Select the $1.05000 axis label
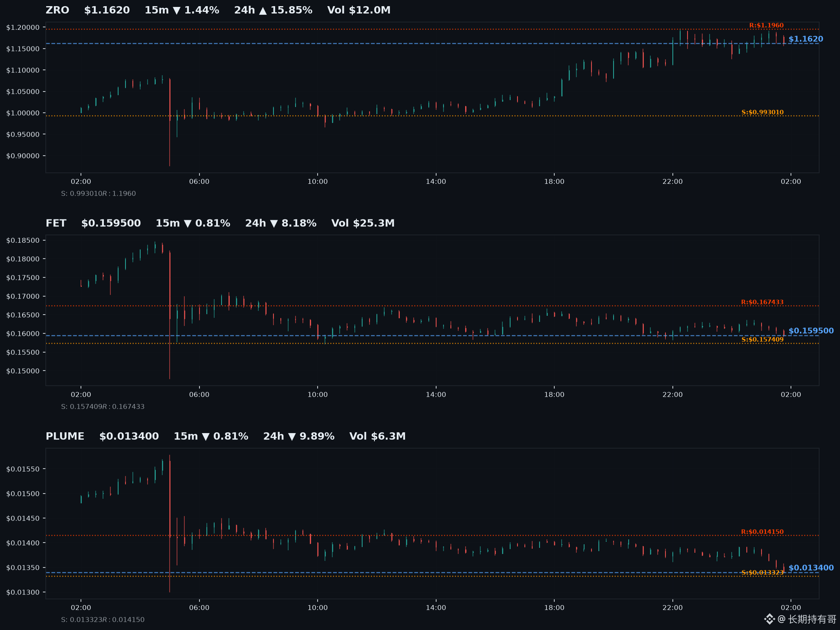840x630 pixels. coord(23,92)
